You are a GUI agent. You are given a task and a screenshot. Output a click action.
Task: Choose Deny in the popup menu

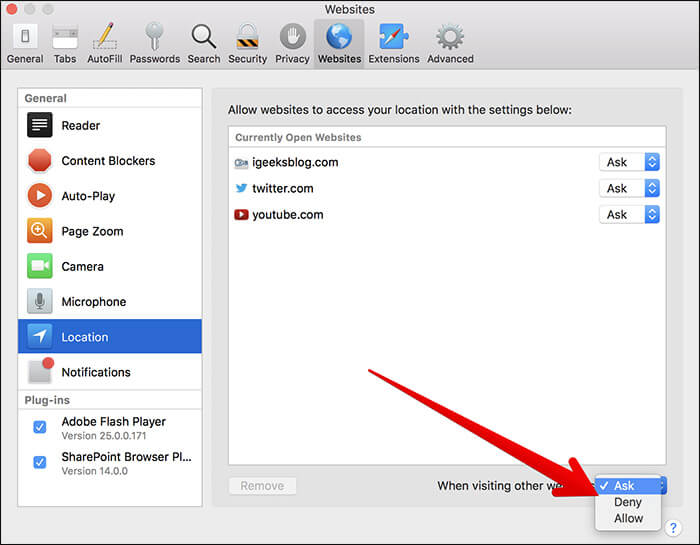point(628,502)
